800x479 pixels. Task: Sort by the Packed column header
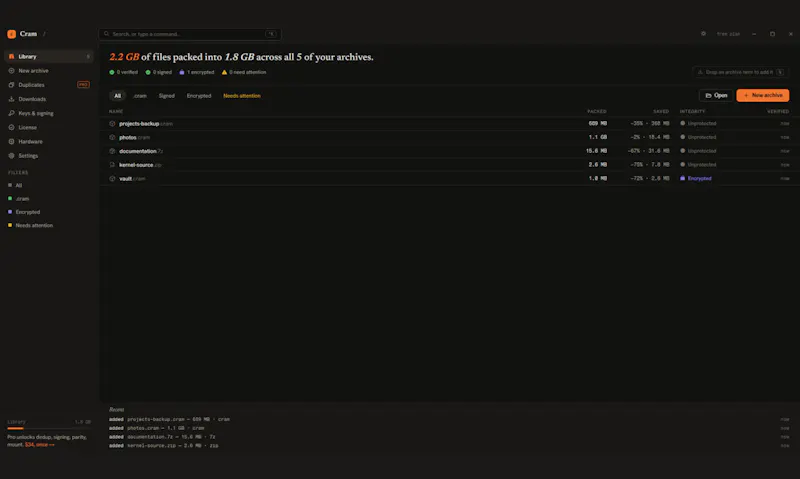pos(596,111)
